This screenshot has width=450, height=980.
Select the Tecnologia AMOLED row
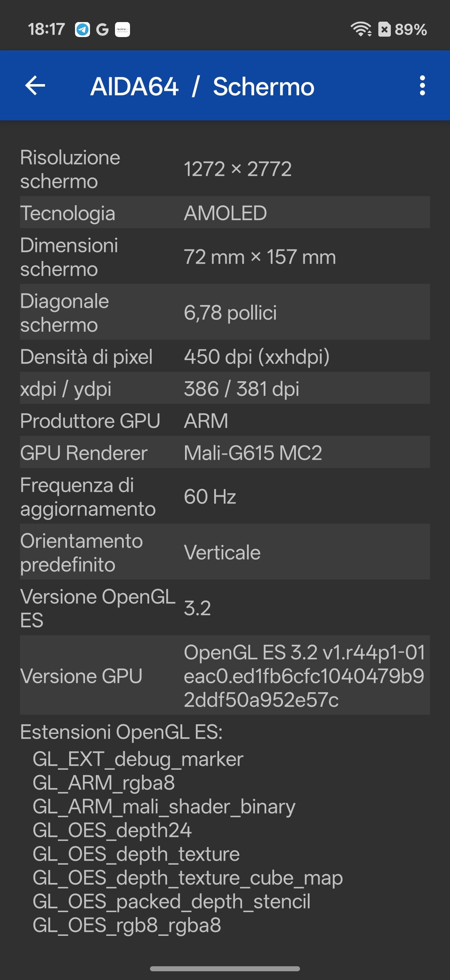[x=225, y=213]
